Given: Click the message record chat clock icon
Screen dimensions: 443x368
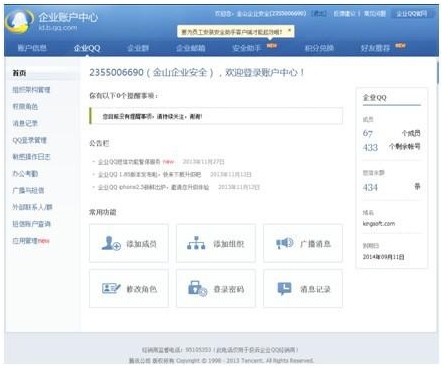Looking at the screenshot, I should [x=284, y=288].
